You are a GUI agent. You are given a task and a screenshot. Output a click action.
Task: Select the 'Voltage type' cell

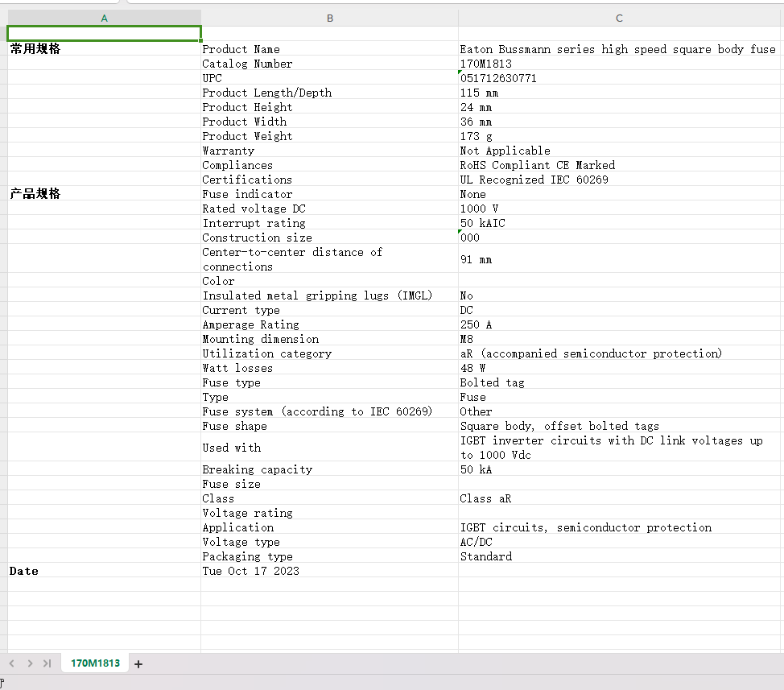click(x=329, y=542)
